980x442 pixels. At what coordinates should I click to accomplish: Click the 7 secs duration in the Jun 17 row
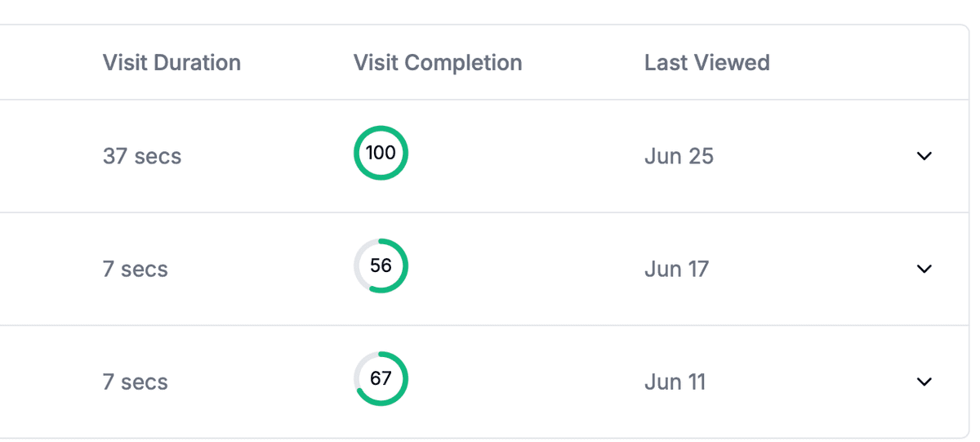click(x=136, y=269)
